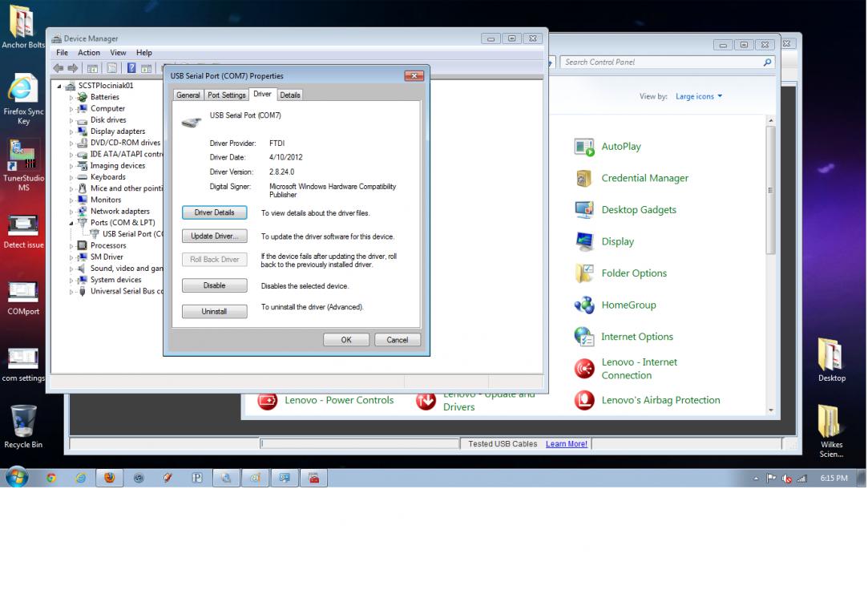
Task: Collapse the Ports (COM & LPT) node
Action: [71, 223]
